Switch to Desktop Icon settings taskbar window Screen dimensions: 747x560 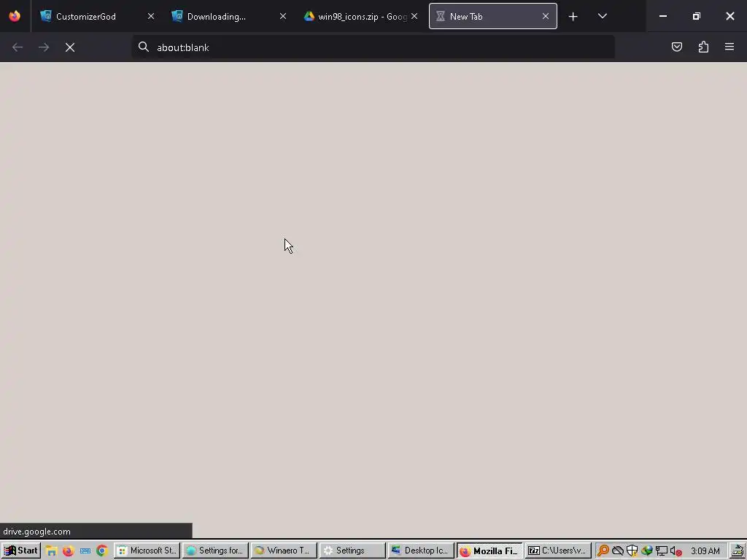[421, 551]
